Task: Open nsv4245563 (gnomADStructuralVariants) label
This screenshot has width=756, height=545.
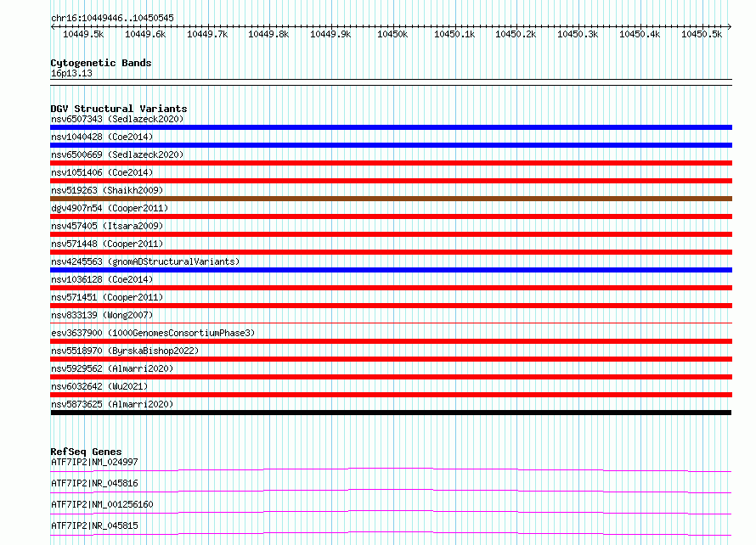Action: point(145,261)
